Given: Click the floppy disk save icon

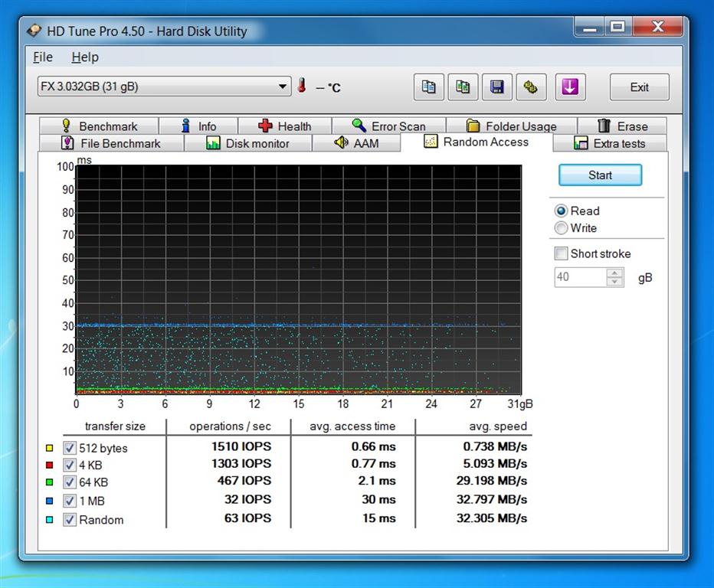Looking at the screenshot, I should point(496,87).
